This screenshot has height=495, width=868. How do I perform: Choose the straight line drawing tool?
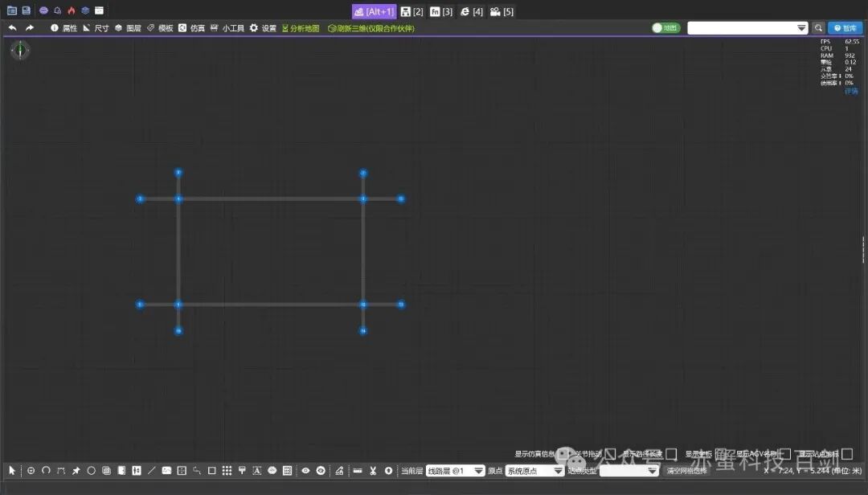[x=151, y=471]
